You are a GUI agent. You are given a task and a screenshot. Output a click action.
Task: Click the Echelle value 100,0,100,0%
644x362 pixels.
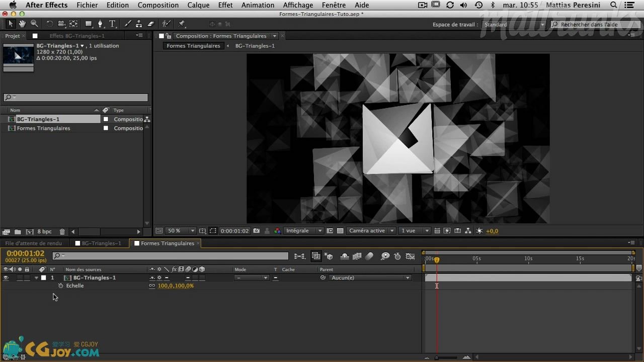[176, 286]
